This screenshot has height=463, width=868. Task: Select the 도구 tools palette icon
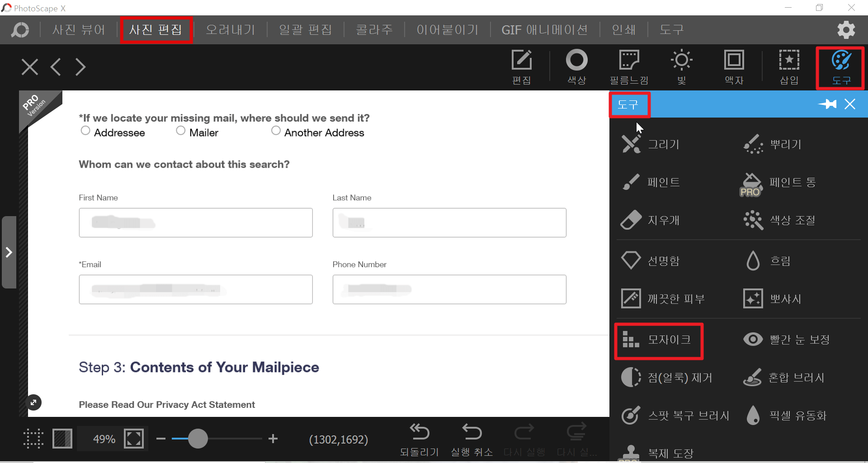pos(841,67)
